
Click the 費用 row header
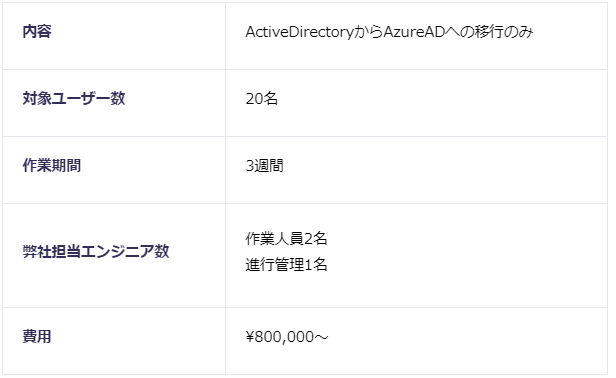click(37, 336)
